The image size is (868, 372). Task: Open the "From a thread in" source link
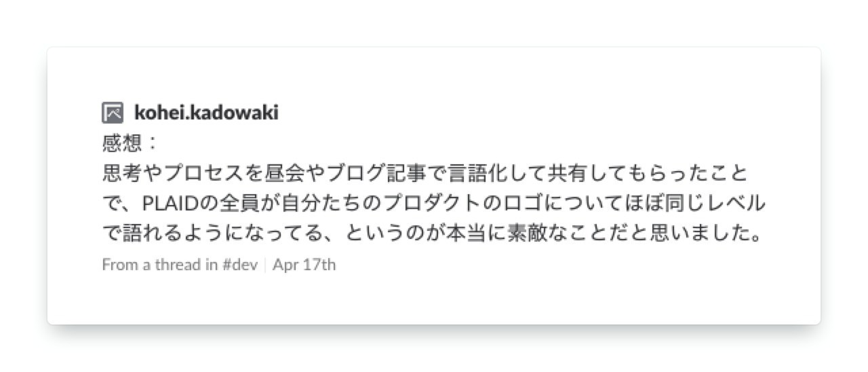click(x=160, y=265)
